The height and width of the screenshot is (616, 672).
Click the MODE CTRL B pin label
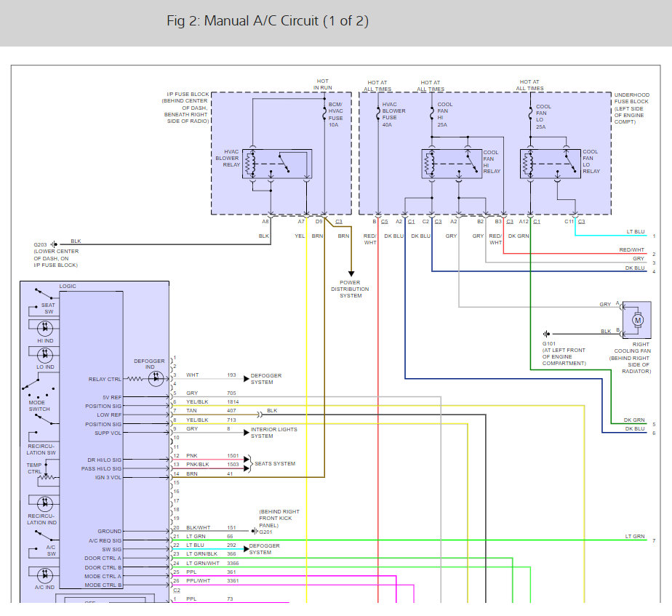click(x=103, y=585)
